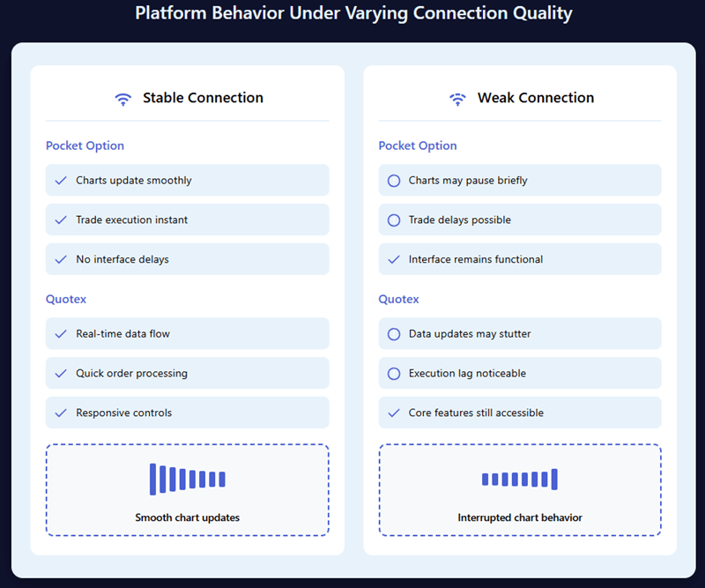This screenshot has width=705, height=588.
Task: Click the Smooth chart updates label
Action: pos(187,518)
